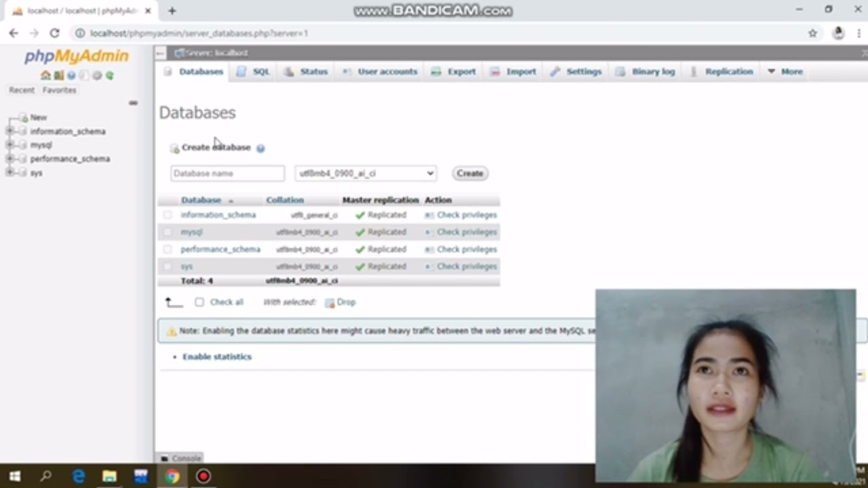Click privileges icon for sys row

[x=429, y=266]
